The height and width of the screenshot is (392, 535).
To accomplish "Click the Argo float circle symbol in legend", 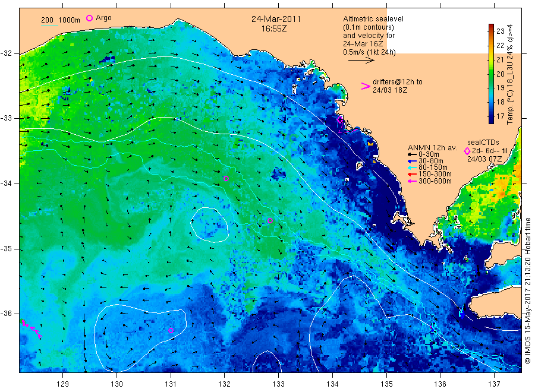I will [89, 18].
